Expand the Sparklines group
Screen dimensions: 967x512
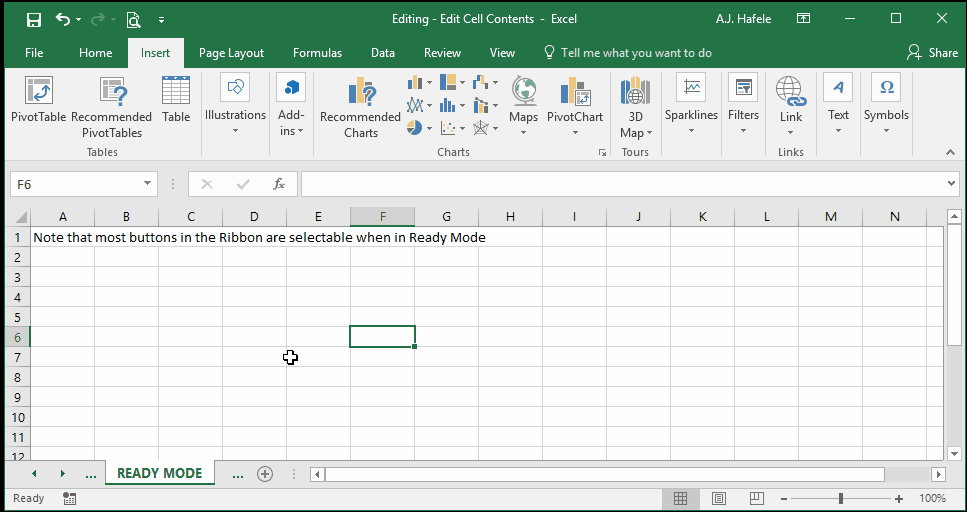pos(691,105)
